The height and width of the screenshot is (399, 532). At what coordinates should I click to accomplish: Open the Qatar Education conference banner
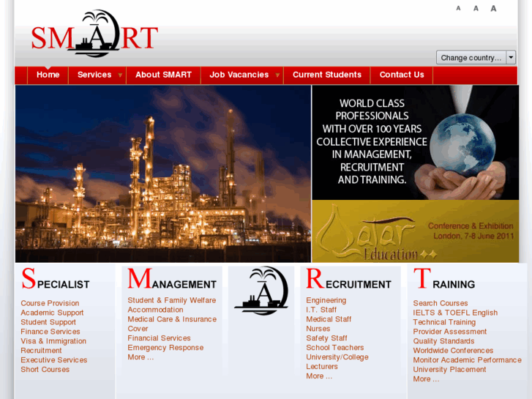[416, 231]
